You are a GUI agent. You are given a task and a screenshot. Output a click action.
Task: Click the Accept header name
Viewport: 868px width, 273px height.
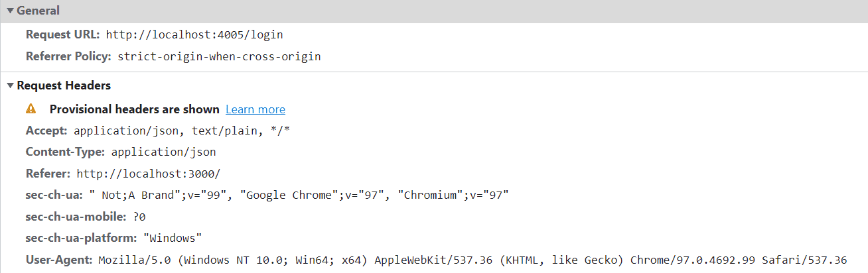46,131
